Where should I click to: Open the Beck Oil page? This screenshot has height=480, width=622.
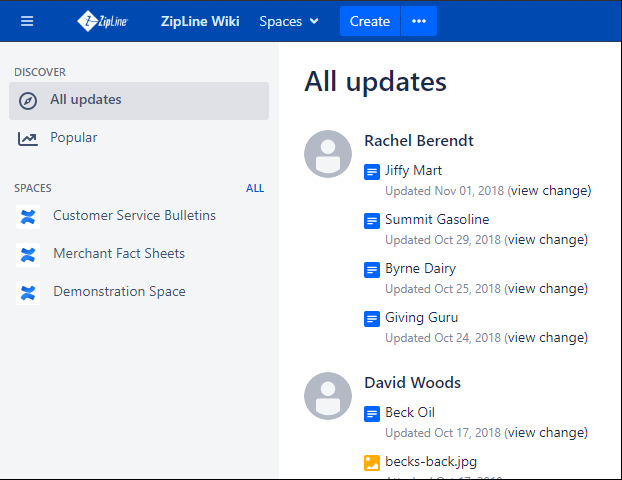click(x=410, y=413)
